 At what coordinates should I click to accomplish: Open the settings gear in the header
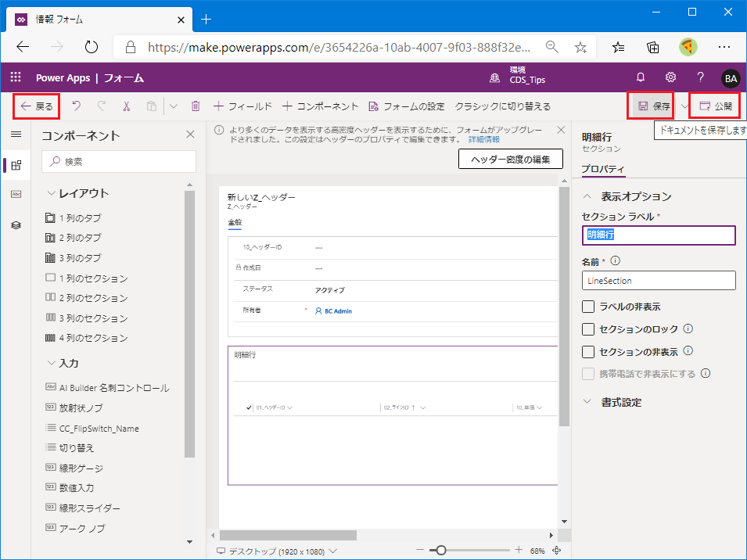pyautogui.click(x=671, y=77)
